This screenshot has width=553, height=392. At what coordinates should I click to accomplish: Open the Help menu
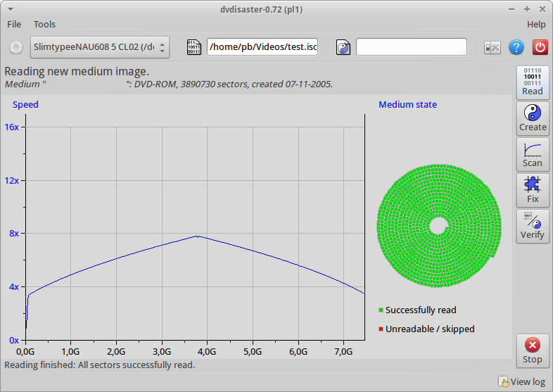click(x=535, y=24)
